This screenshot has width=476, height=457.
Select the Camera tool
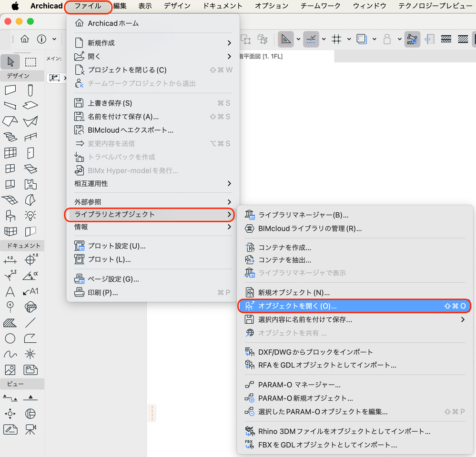(30, 429)
